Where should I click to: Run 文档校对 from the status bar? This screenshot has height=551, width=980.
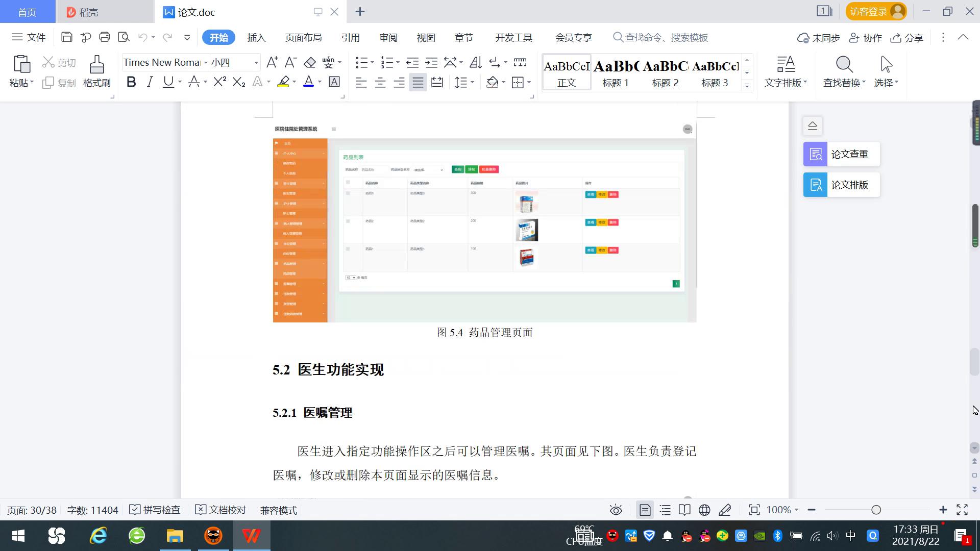pyautogui.click(x=220, y=510)
